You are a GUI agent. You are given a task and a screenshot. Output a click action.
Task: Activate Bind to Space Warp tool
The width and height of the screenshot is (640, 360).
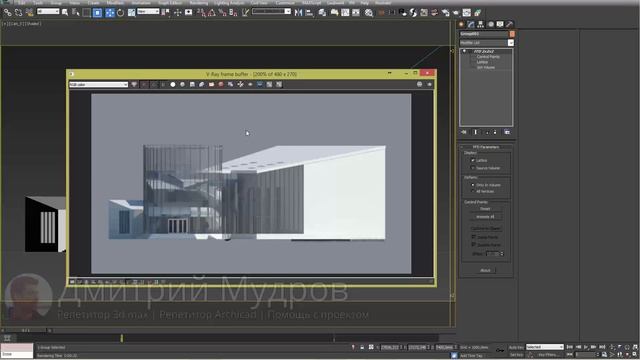29,13
